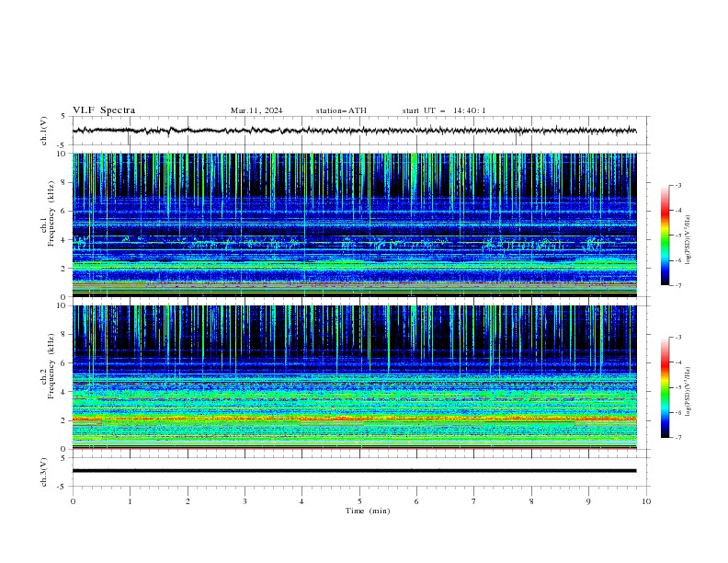Click the 'ch.3(V)' waveform axis label
This screenshot has width=728, height=563.
(44, 472)
